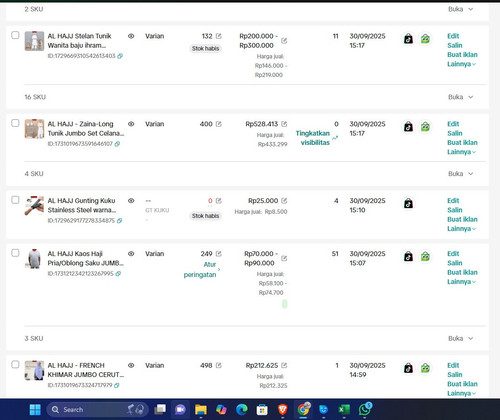500x420 pixels.
Task: Open WhatsApp from the taskbar
Action: pyautogui.click(x=365, y=409)
